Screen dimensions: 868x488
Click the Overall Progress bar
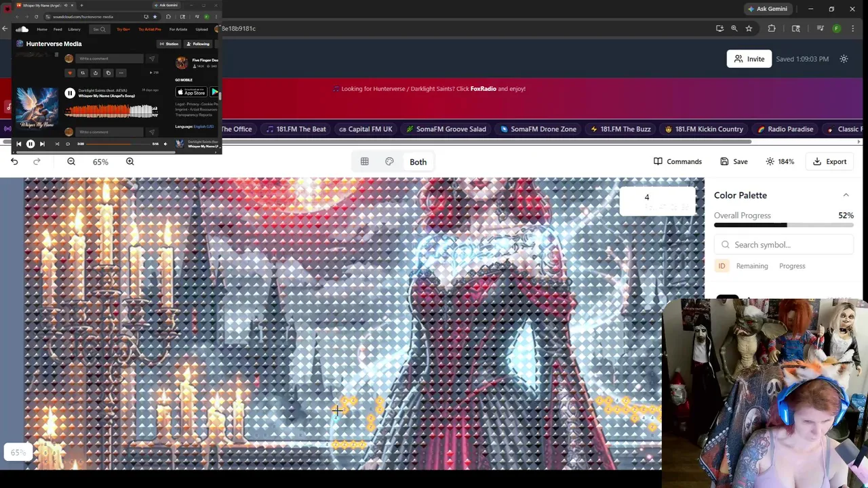pos(784,225)
